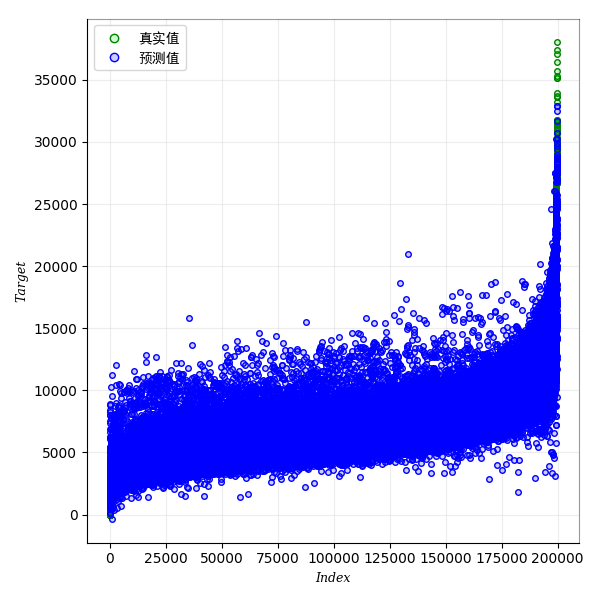Click the 预测值 legend label
This screenshot has height=600, width=600.
tap(158, 58)
